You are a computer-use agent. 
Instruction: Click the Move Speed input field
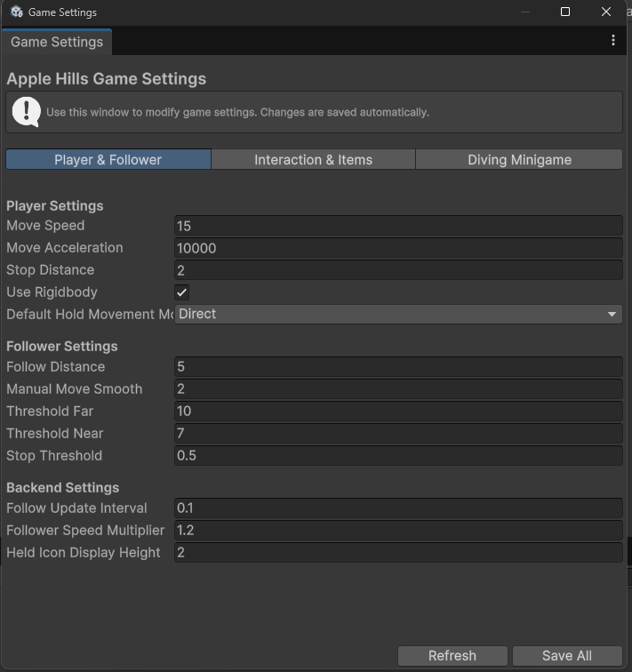coord(398,226)
